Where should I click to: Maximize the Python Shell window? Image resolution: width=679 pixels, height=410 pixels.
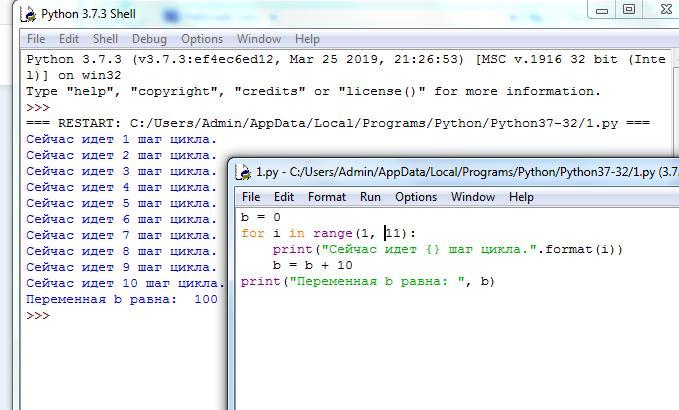[629, 10]
